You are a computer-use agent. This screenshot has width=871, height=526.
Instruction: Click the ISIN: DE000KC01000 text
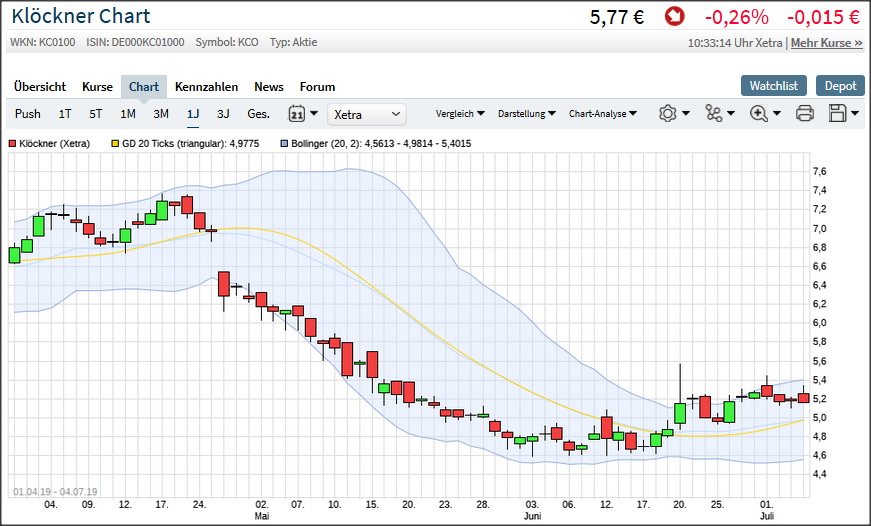click(x=135, y=42)
